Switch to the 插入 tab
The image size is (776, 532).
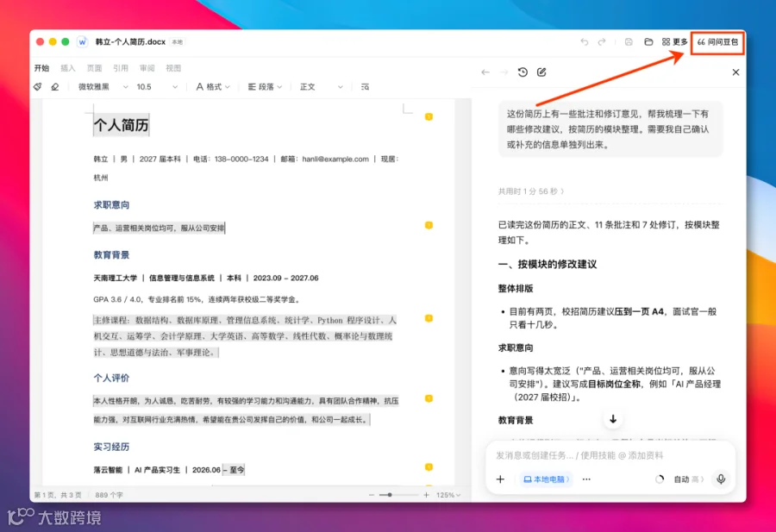[68, 68]
